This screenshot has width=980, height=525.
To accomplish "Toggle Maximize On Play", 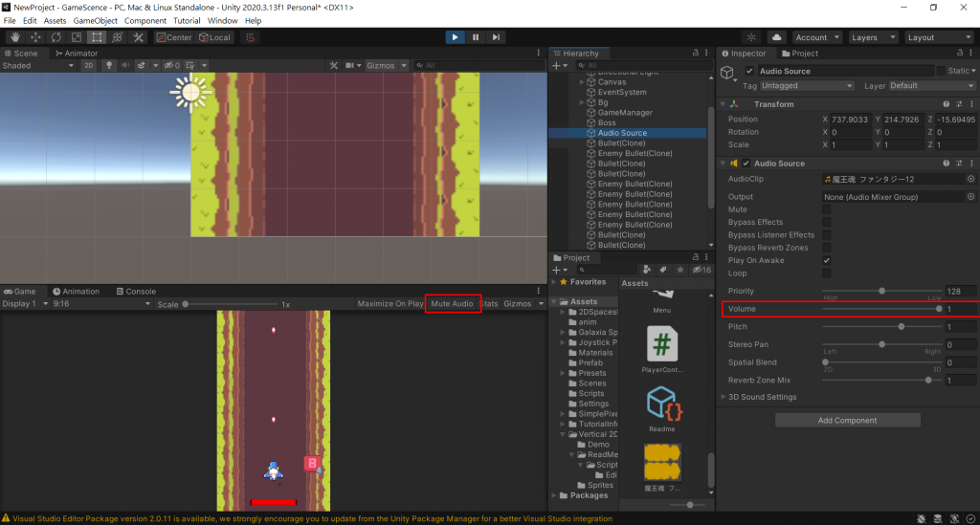I will [x=390, y=304].
